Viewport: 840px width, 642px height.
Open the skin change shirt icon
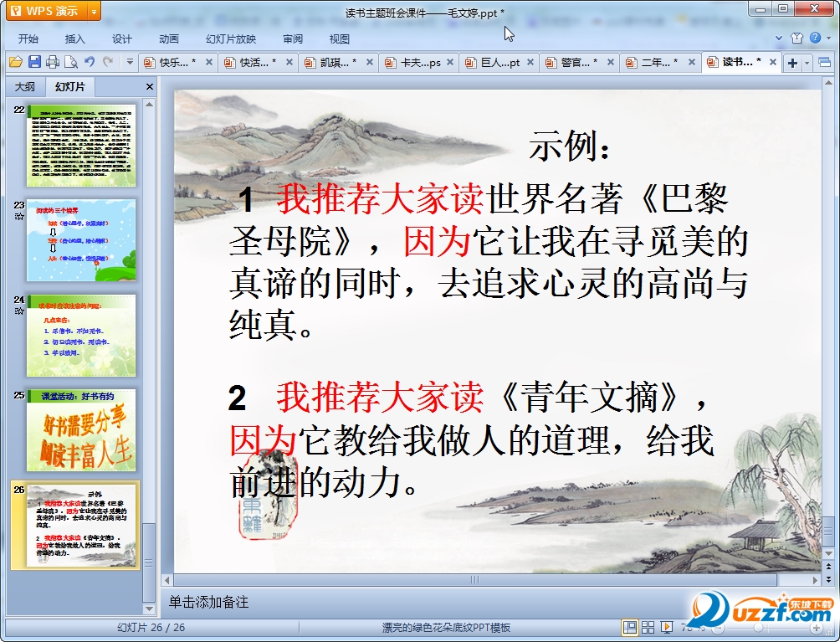[x=796, y=38]
